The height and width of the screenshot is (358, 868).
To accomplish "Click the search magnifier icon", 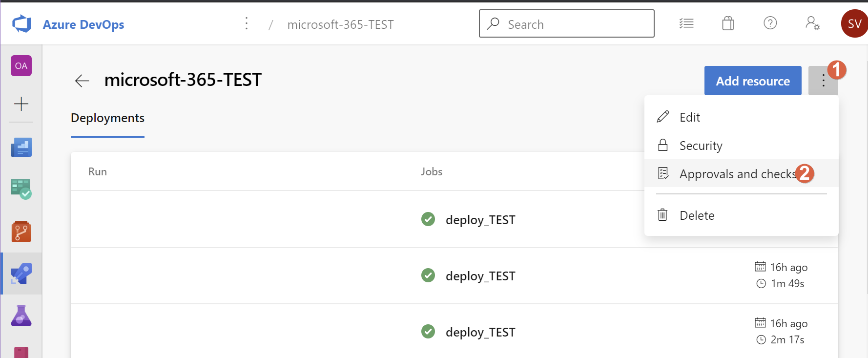I will pyautogui.click(x=493, y=23).
